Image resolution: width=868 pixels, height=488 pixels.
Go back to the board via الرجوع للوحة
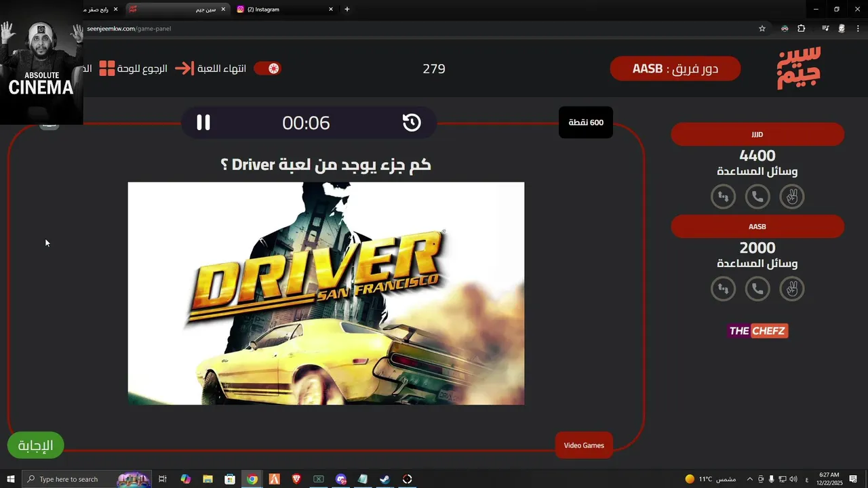pyautogui.click(x=142, y=69)
